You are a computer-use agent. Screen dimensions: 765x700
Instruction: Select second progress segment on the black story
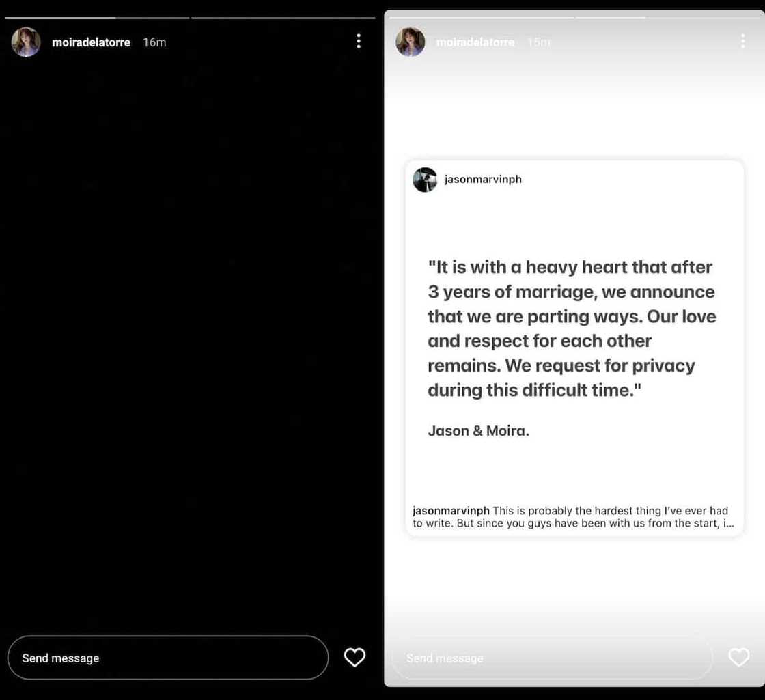click(283, 18)
